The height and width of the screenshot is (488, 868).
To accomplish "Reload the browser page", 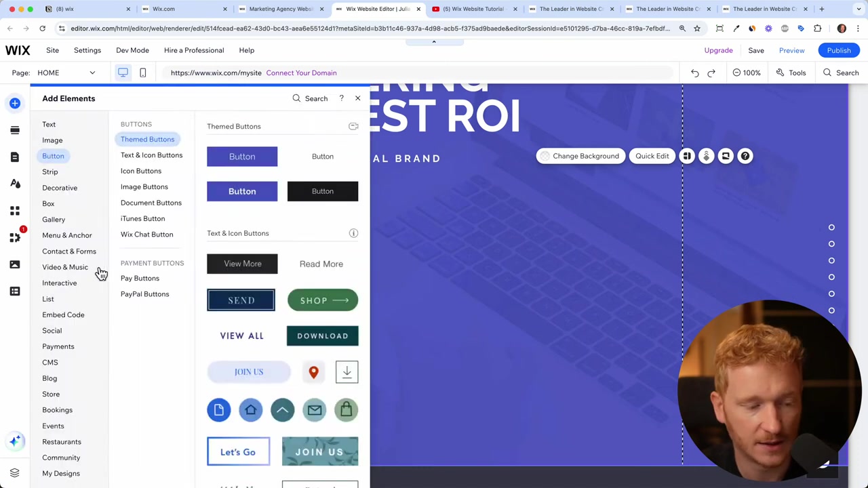I will point(42,28).
